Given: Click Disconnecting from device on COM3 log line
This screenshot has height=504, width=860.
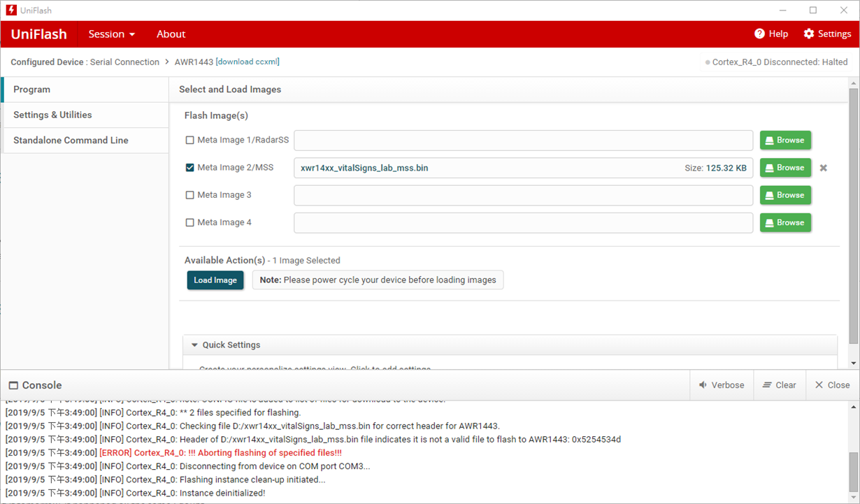Looking at the screenshot, I should pos(187,466).
